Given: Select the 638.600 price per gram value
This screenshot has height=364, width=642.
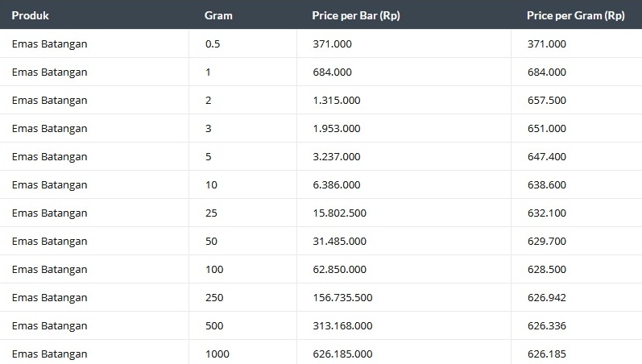Looking at the screenshot, I should tap(547, 185).
